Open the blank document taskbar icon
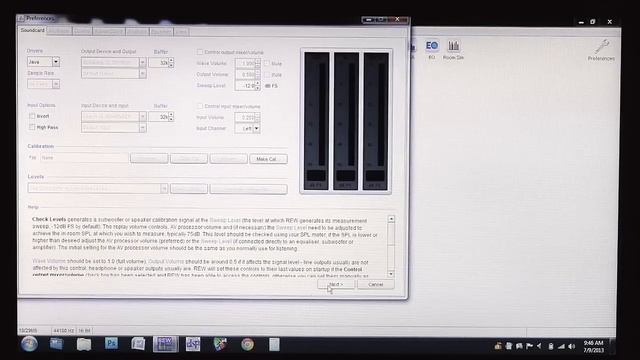The width and height of the screenshot is (640, 360). coord(274,344)
